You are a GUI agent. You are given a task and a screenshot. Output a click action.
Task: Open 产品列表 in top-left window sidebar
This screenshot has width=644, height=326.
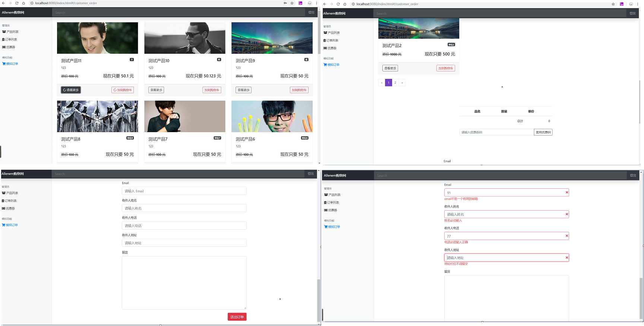(x=10, y=32)
